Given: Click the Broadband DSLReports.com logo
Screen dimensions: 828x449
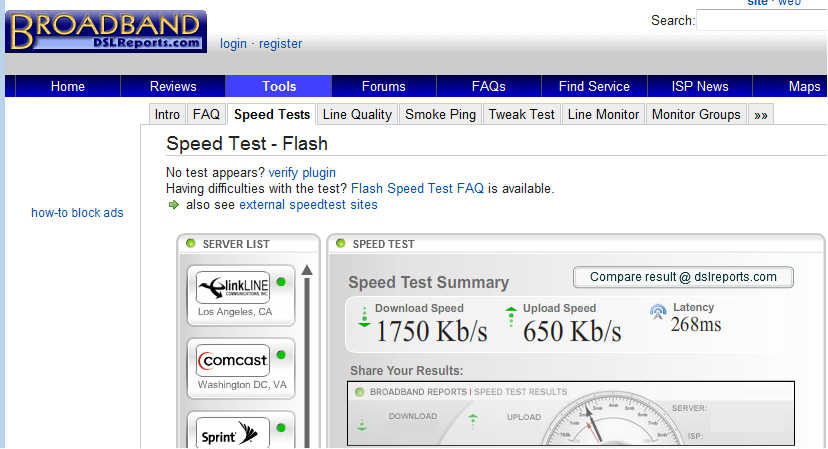Looking at the screenshot, I should point(105,31).
